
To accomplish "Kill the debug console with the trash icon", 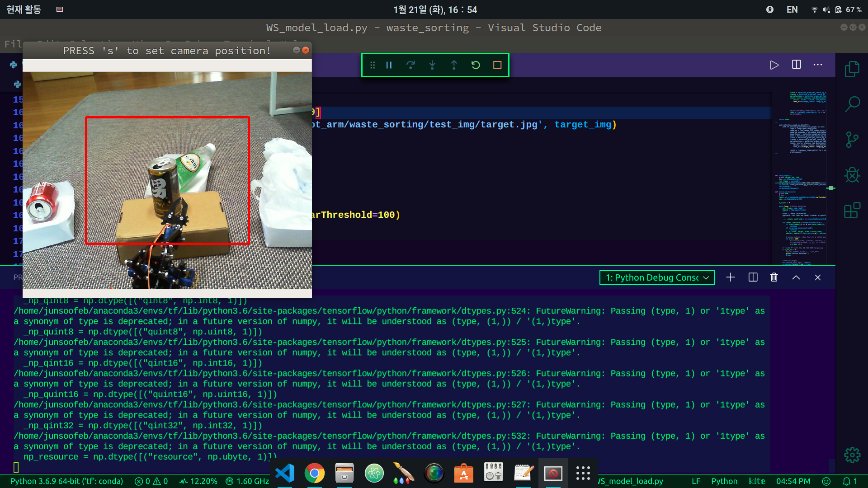I will (774, 277).
